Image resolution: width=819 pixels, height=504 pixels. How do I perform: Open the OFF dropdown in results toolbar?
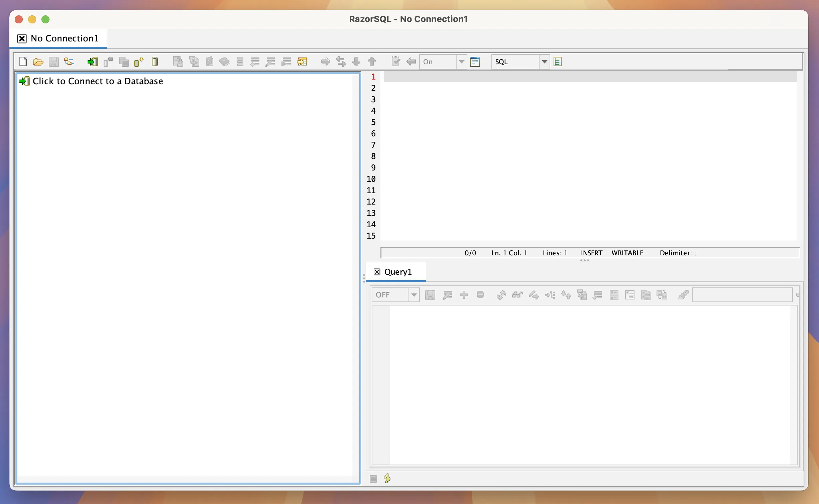tap(395, 295)
